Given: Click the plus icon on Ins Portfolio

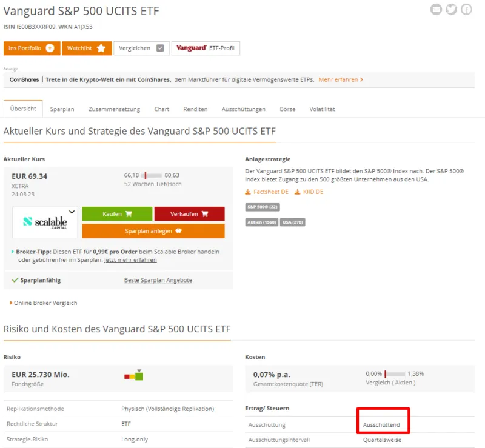Looking at the screenshot, I should (x=50, y=48).
